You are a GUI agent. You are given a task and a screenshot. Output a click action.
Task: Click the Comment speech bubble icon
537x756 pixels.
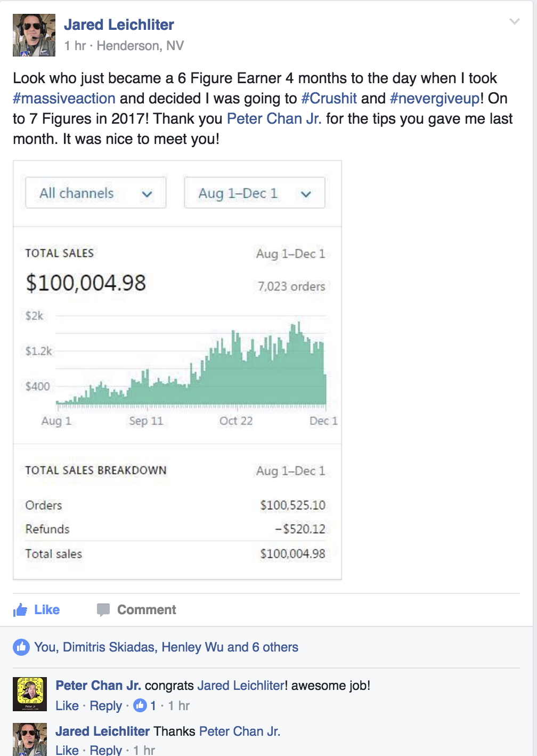pos(103,610)
